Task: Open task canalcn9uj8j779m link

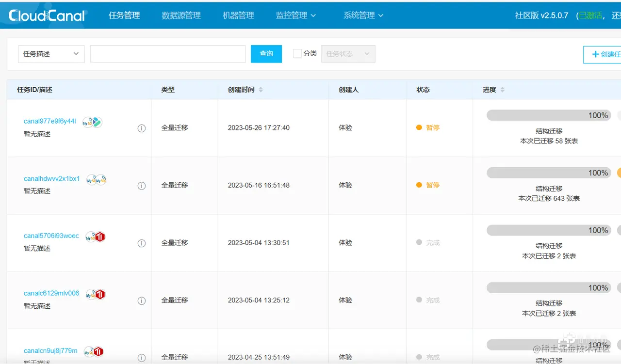Action: [x=50, y=350]
